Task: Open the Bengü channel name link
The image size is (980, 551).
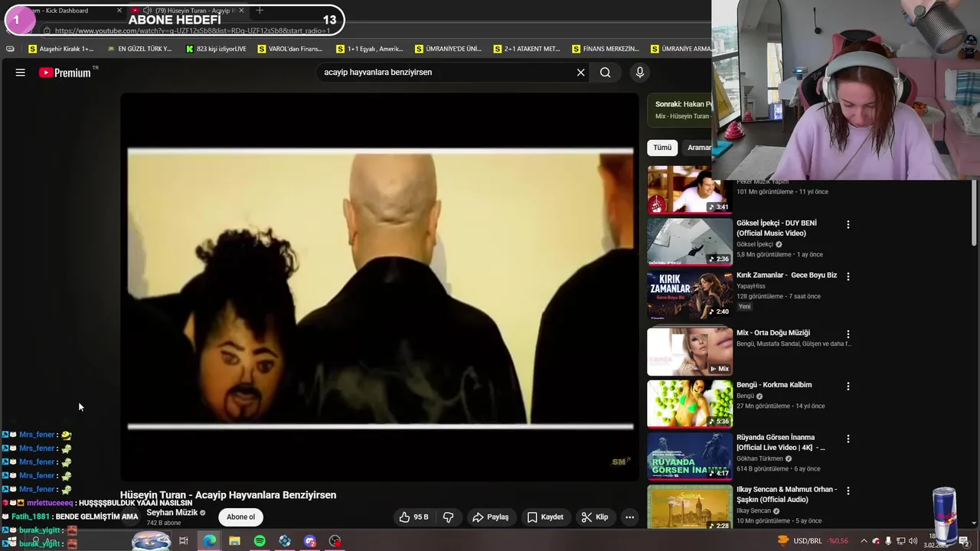Action: [745, 396]
